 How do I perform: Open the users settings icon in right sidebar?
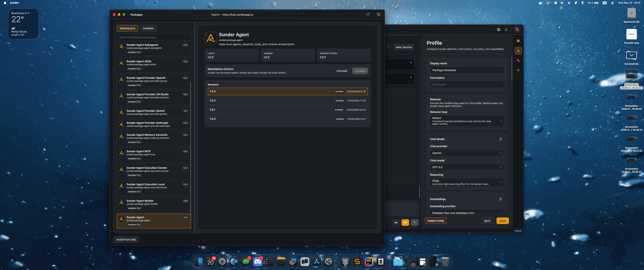pos(518,60)
